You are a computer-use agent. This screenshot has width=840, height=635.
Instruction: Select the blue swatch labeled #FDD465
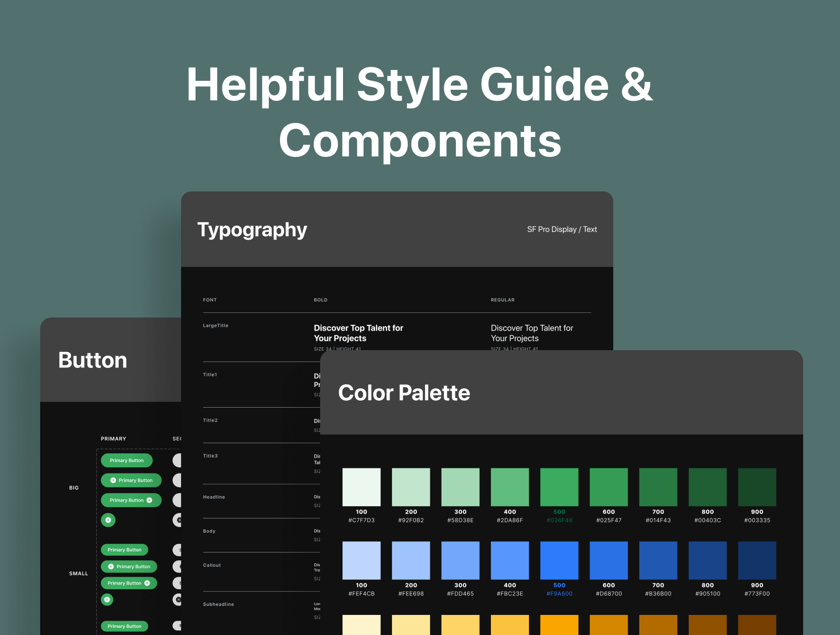(x=461, y=560)
